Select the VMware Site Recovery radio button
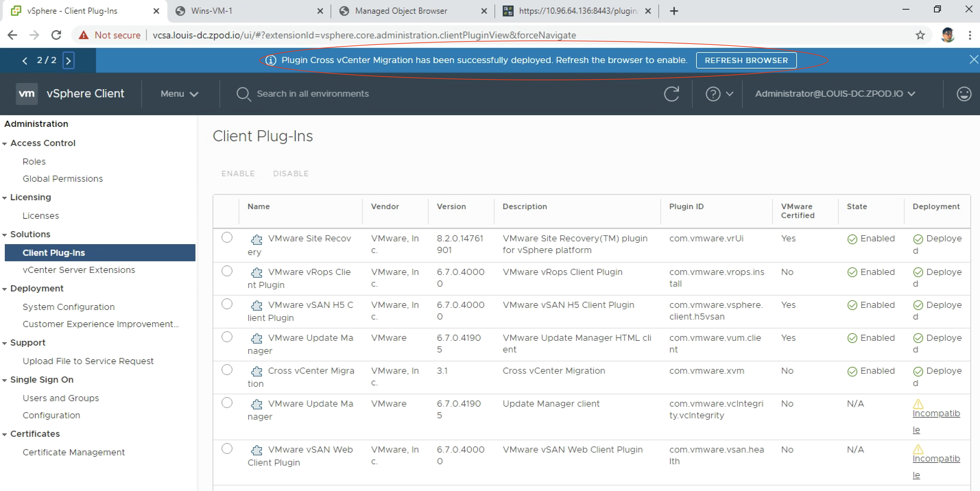 point(227,237)
